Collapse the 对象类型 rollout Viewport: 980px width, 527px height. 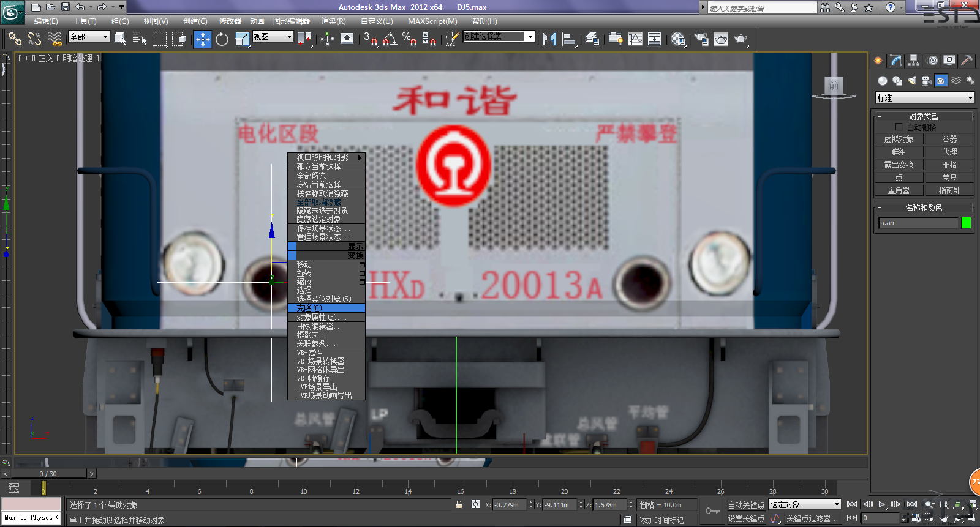coord(924,116)
